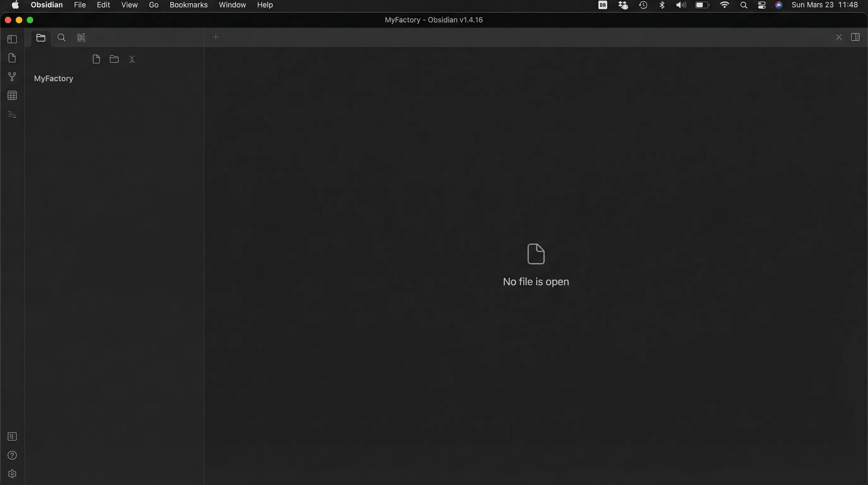The width and height of the screenshot is (868, 485).
Task: Create a new note in explorer
Action: point(96,59)
